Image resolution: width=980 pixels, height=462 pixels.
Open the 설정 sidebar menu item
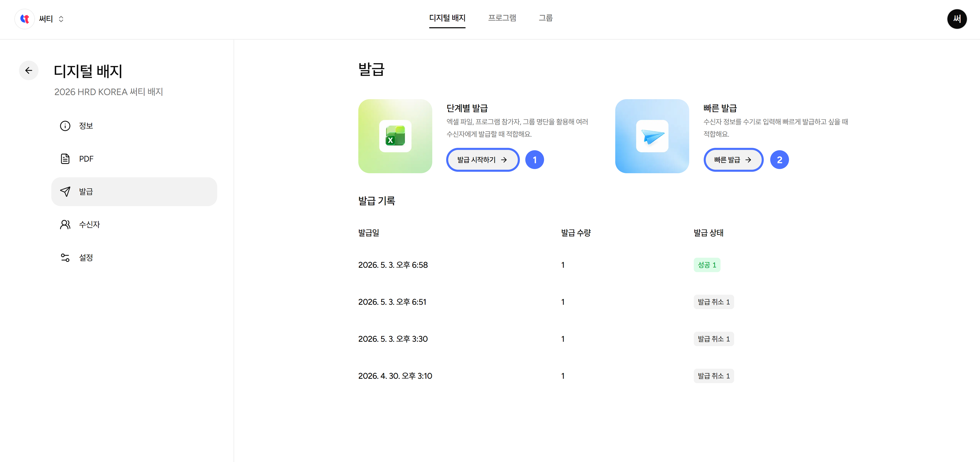[134, 258]
